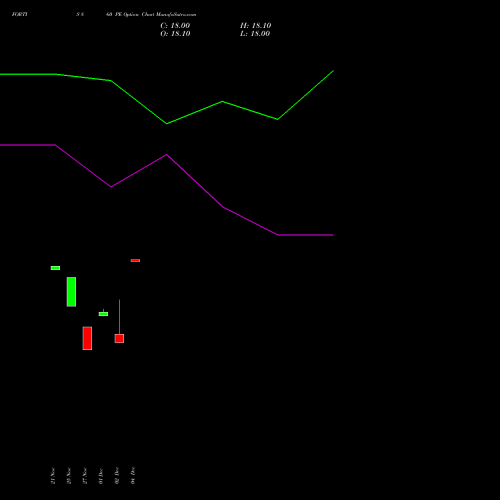Click the open value O: 18.10
The width and height of the screenshot is (500, 500).
175,34
